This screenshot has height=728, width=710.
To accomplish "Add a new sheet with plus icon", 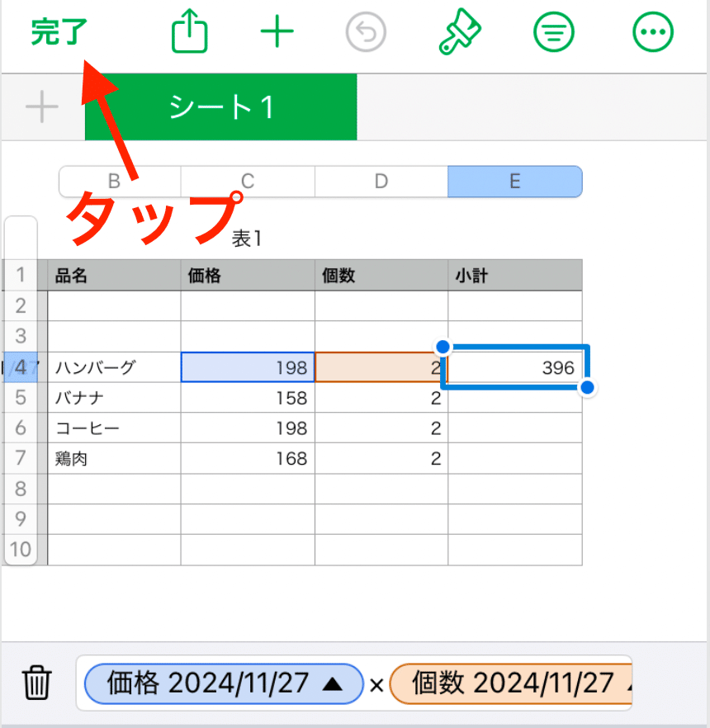I will tap(42, 106).
